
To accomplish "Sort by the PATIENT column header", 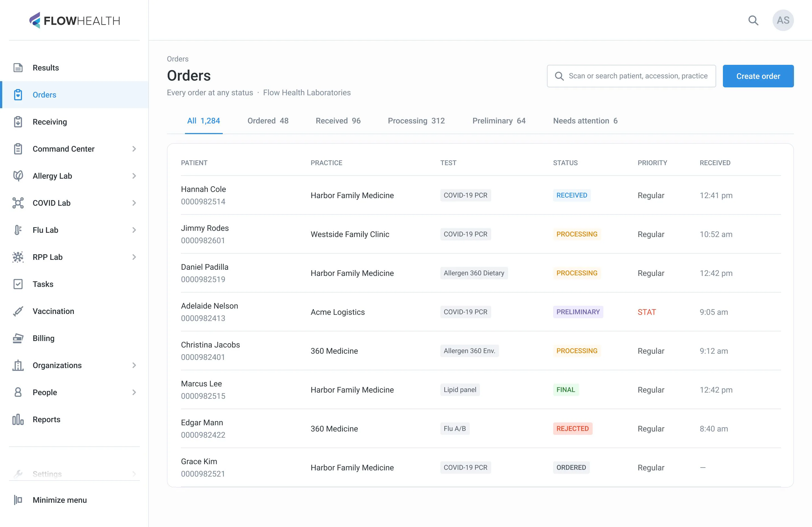I will click(194, 163).
